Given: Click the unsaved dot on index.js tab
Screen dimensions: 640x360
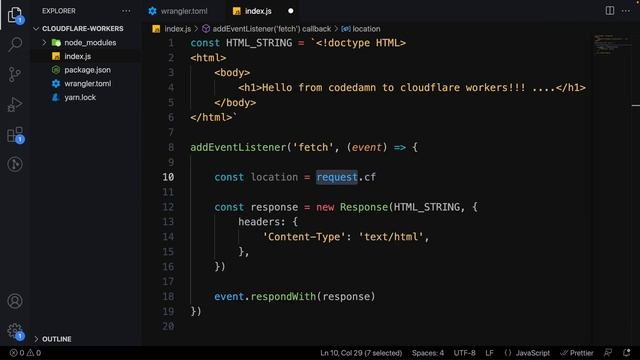Looking at the screenshot, I should click(x=291, y=11).
